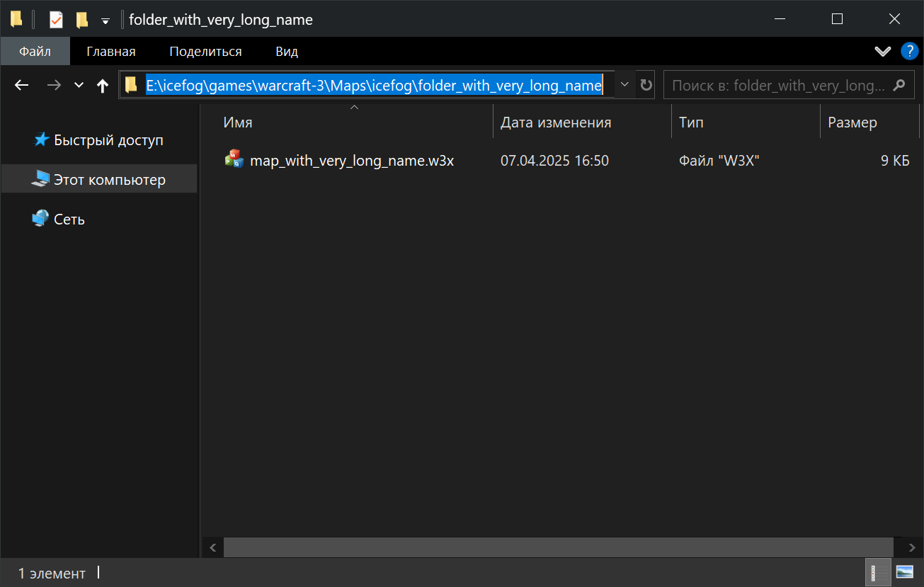Open the Файл menu tab
Viewport: 924px width, 587px height.
pyautogui.click(x=35, y=52)
